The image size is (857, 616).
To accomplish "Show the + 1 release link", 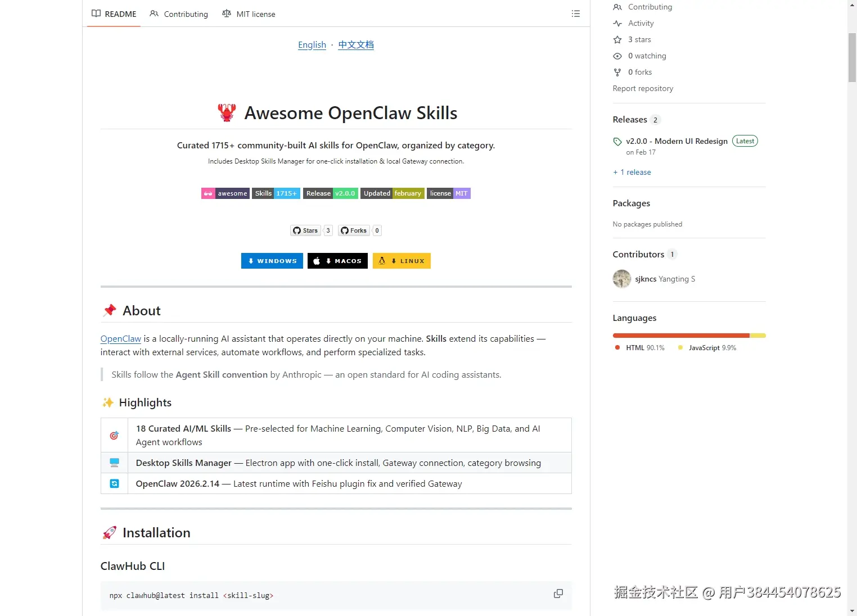I will pos(632,172).
